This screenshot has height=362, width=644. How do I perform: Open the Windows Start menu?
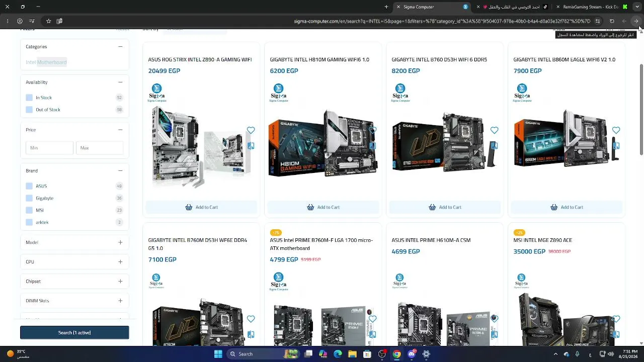click(218, 354)
